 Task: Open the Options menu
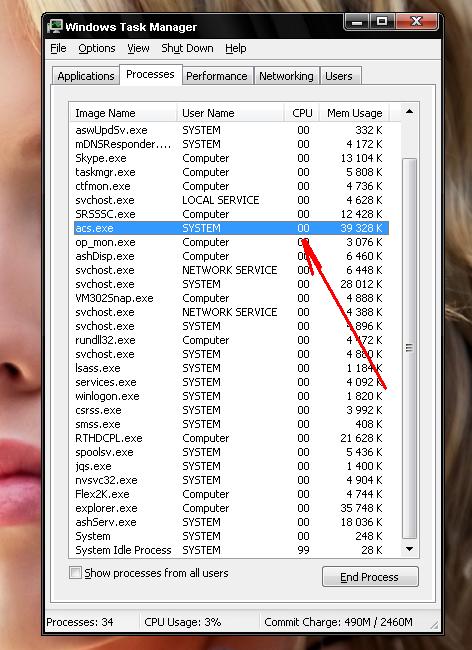97,49
